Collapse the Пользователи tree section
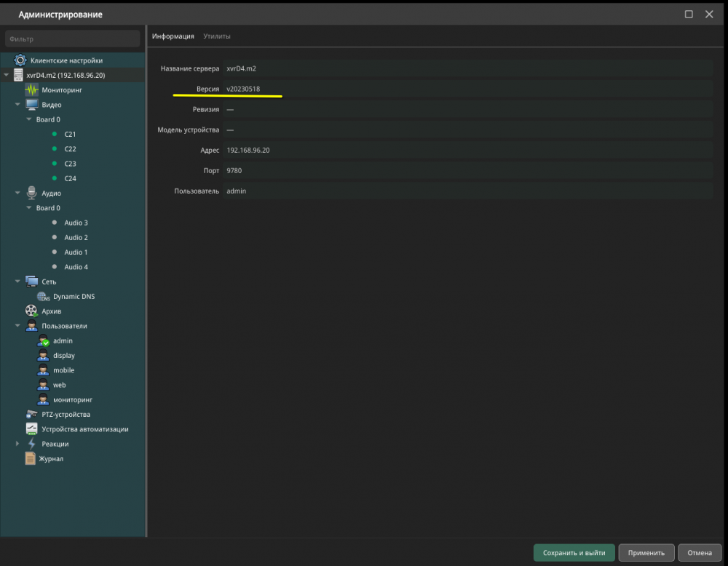The image size is (728, 566). point(18,326)
